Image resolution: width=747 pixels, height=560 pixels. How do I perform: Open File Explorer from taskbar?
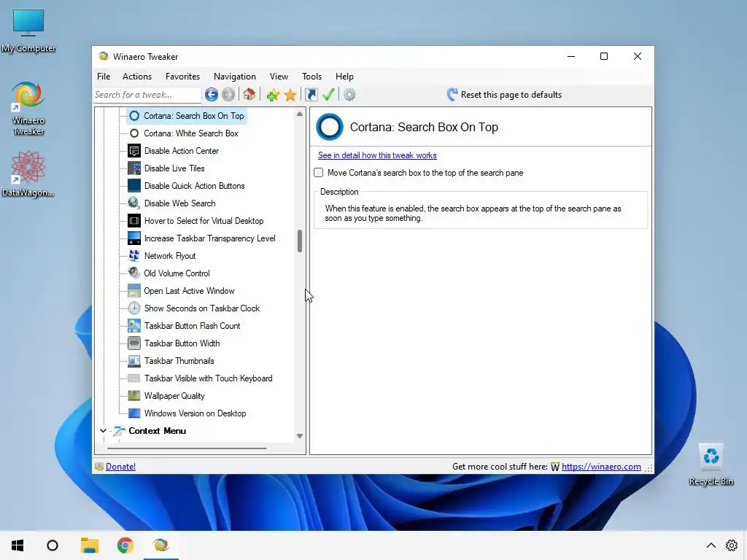90,545
